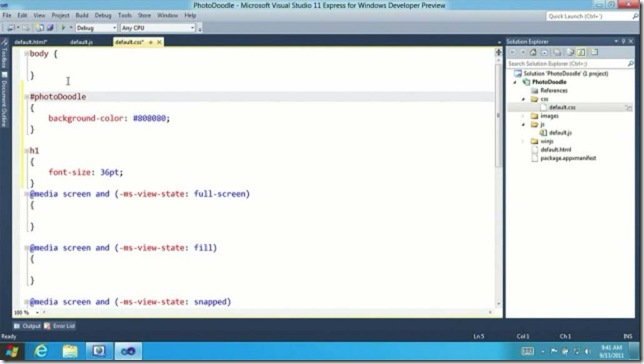Expand the winjs folder

click(523, 141)
